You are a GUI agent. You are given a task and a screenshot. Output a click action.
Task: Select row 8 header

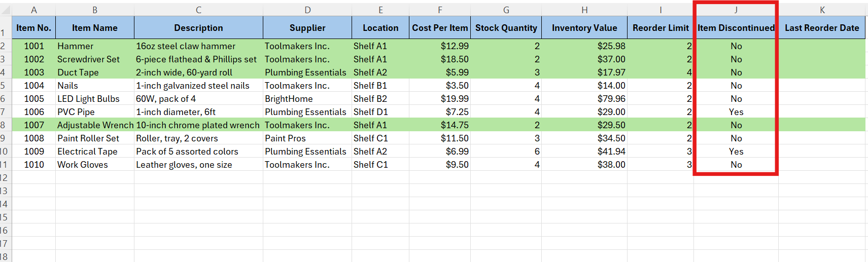click(3, 125)
